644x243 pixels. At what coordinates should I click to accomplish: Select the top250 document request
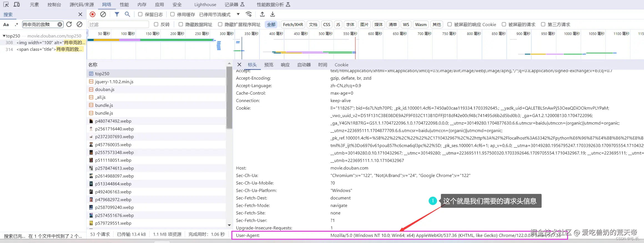point(157,74)
